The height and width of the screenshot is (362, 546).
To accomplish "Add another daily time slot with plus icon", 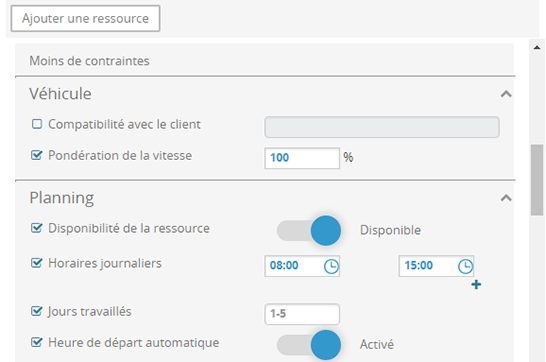I will [476, 285].
